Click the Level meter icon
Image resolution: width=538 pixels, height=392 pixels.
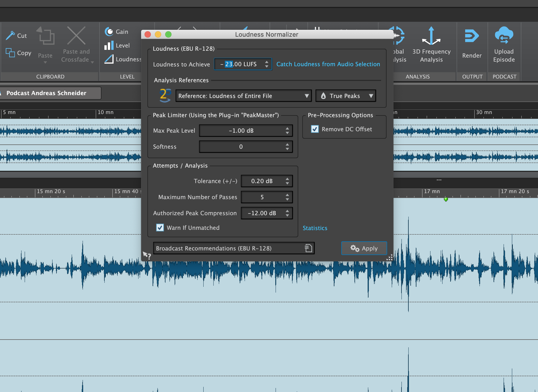click(109, 46)
